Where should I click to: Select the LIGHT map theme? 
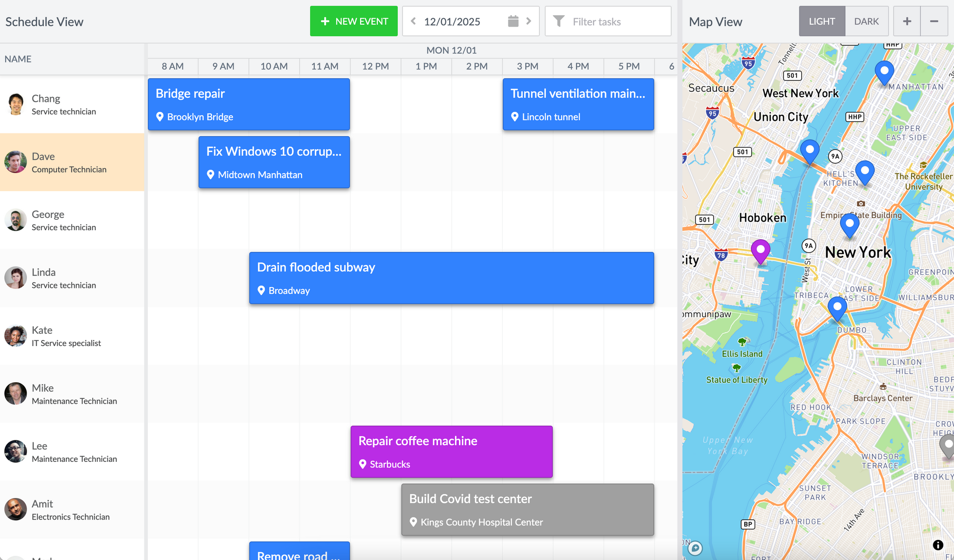tap(822, 21)
